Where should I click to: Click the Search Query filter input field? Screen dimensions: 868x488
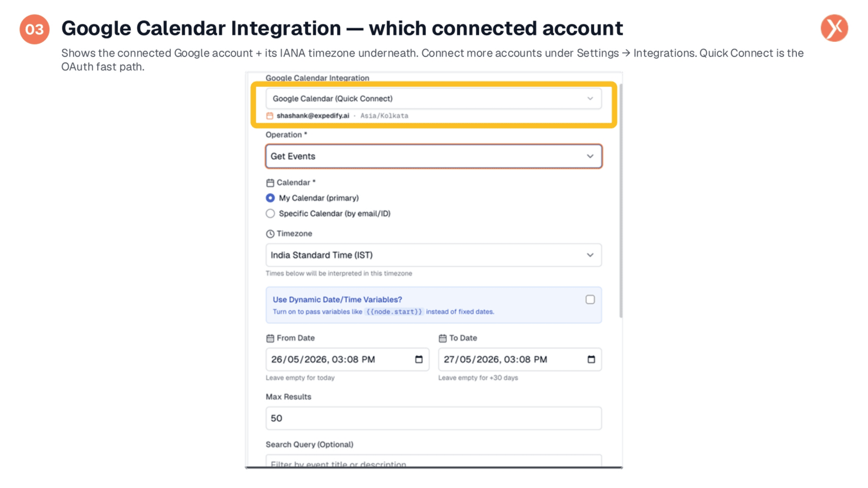click(x=433, y=461)
